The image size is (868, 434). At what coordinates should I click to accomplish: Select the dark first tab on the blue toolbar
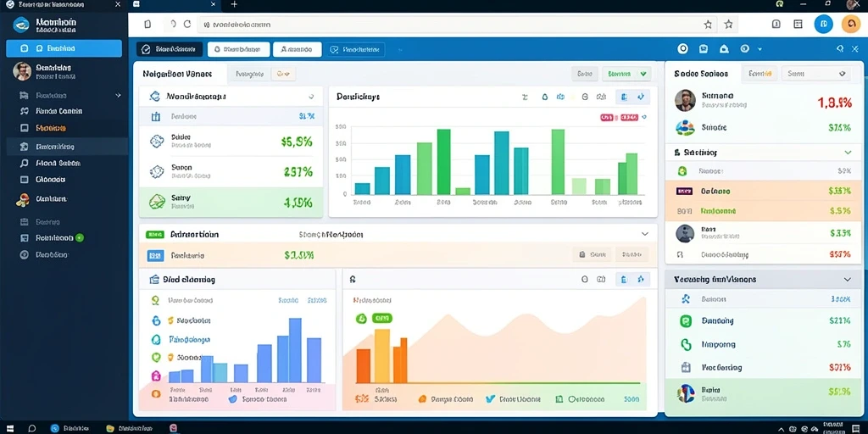coord(170,49)
